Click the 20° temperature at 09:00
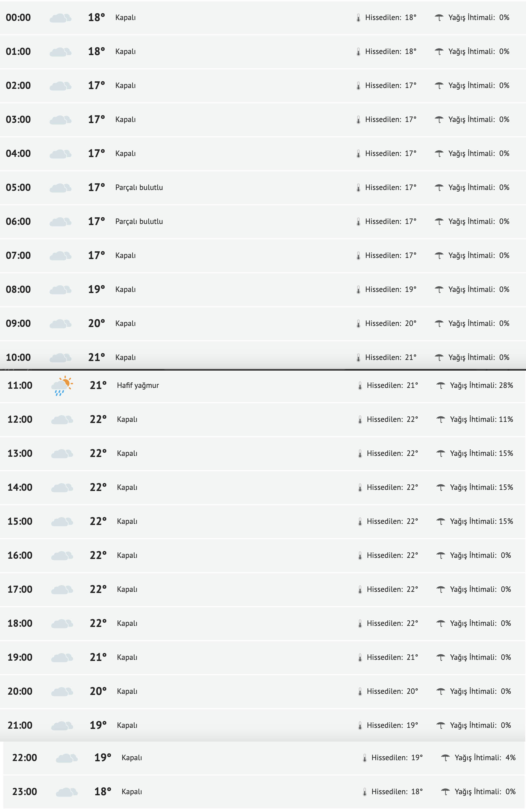 pos(96,323)
